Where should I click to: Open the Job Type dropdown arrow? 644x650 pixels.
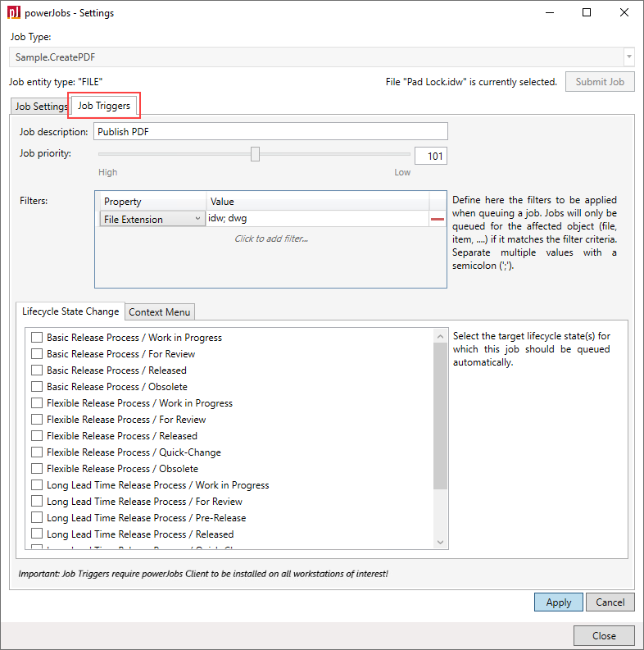pos(629,57)
